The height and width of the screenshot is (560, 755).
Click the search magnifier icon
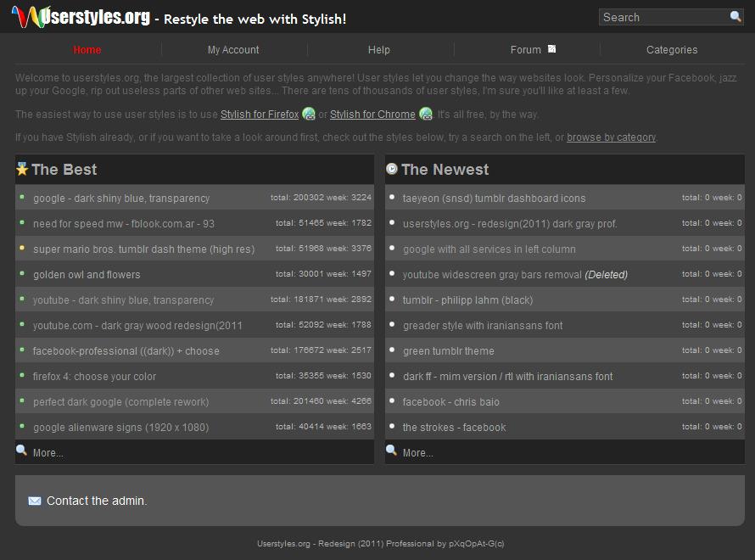(x=735, y=16)
